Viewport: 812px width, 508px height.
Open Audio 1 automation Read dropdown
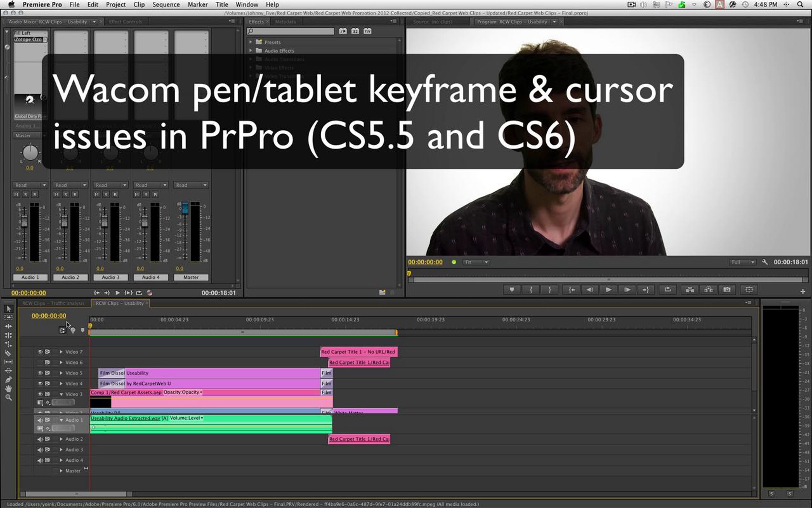pos(30,185)
